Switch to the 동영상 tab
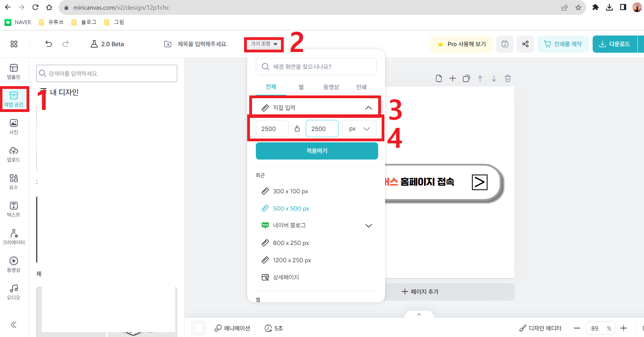Viewport: 644px width, 337px height. pos(331,87)
